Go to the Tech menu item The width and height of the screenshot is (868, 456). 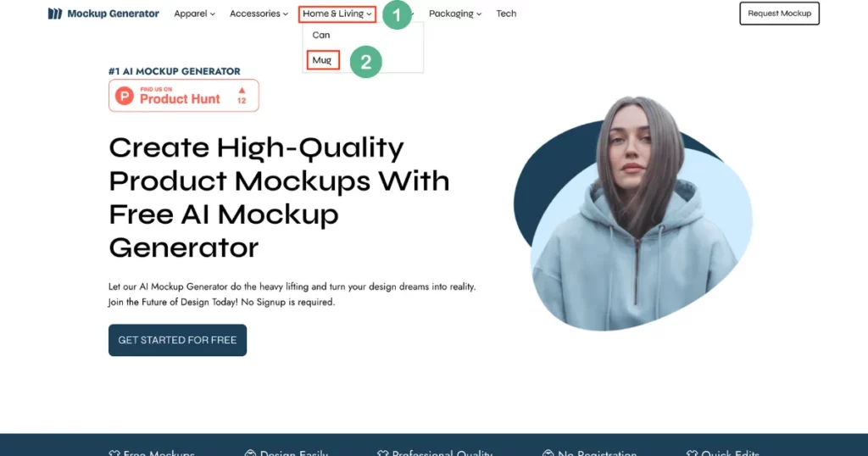(506, 14)
